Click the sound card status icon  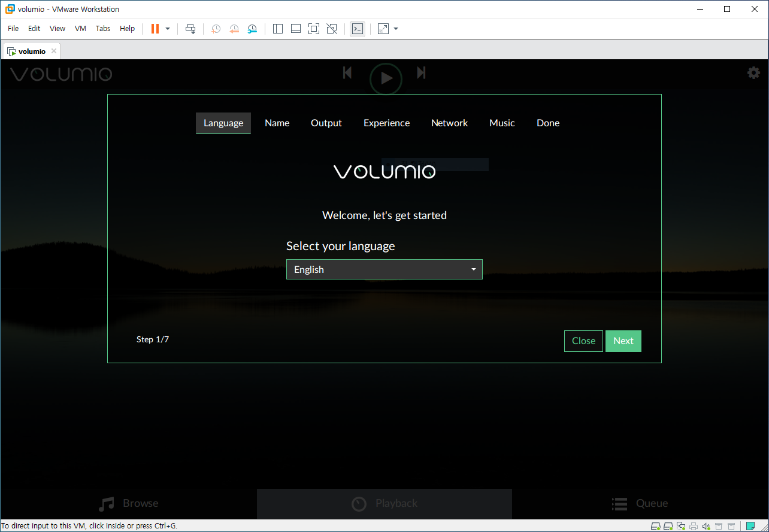(x=706, y=527)
